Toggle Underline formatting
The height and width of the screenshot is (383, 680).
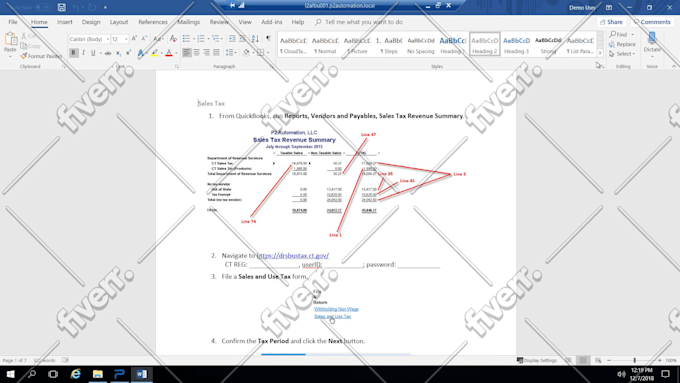(93, 52)
